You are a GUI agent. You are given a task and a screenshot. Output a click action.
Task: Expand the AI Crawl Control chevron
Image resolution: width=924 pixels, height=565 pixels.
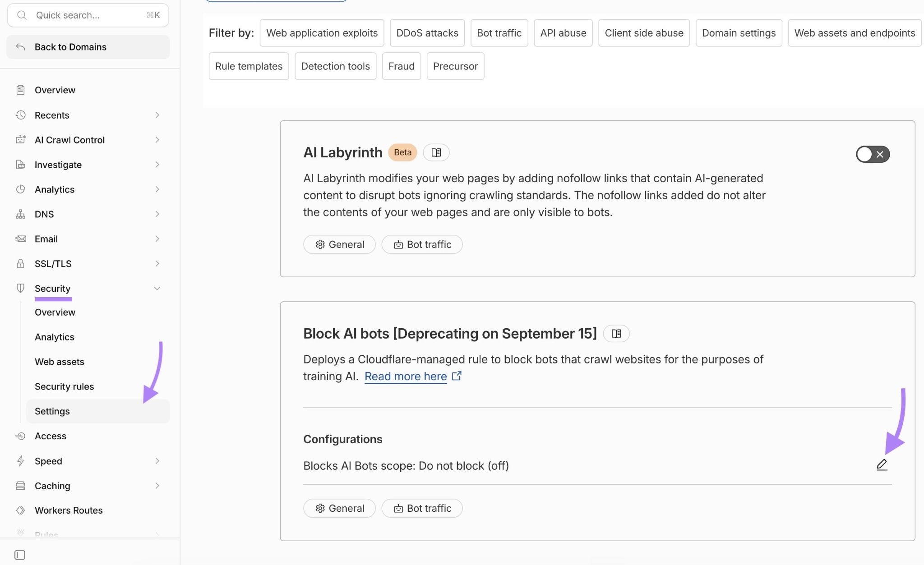[x=157, y=140]
